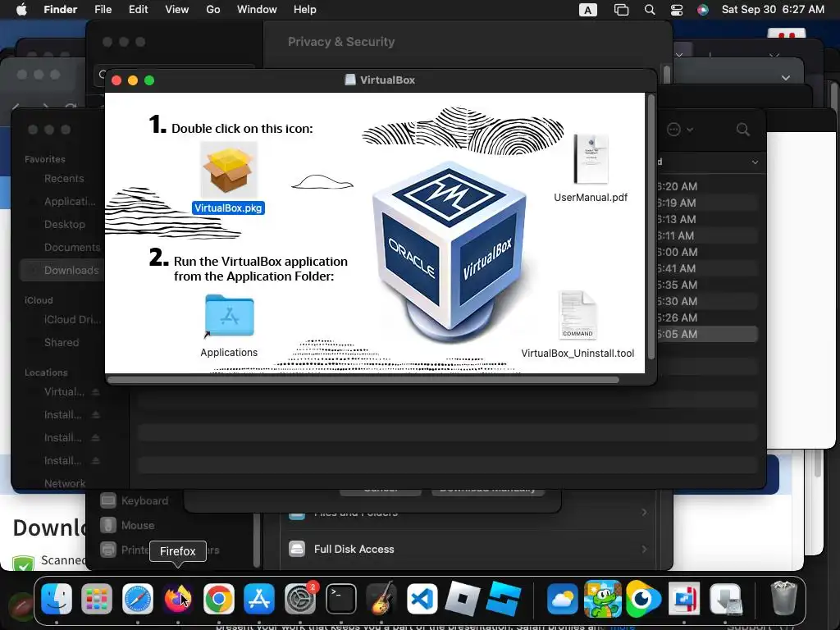The image size is (840, 630).
Task: Open the App Store dock icon
Action: tap(259, 598)
